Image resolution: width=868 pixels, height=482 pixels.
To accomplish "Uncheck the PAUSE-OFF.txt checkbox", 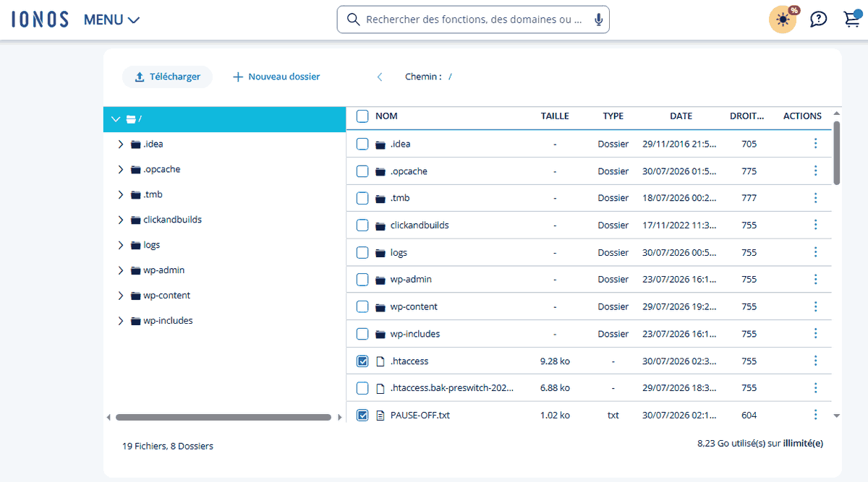I will 362,415.
